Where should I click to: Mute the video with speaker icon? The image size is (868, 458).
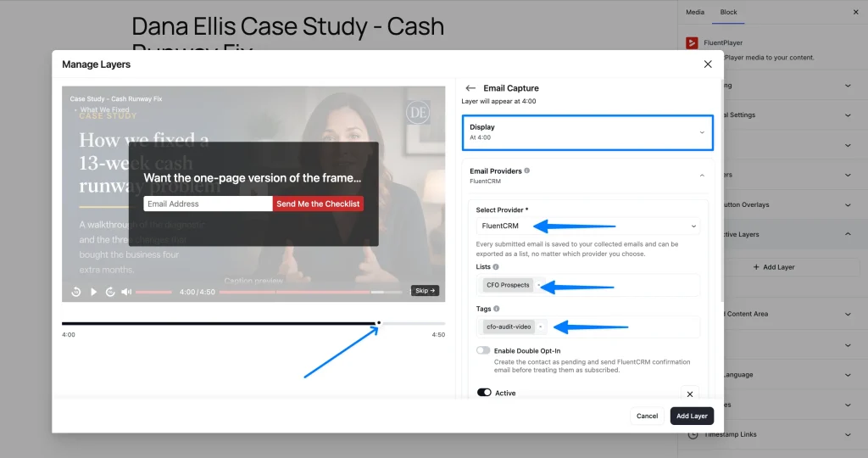pyautogui.click(x=126, y=292)
